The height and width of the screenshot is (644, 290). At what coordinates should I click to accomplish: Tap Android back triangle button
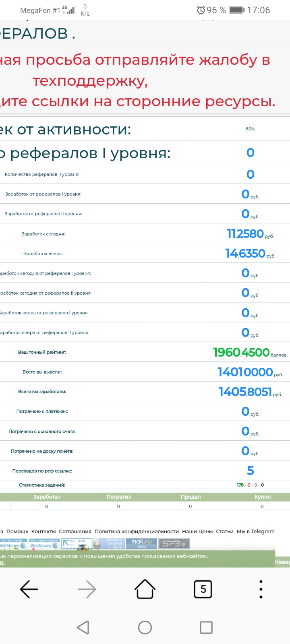click(83, 627)
